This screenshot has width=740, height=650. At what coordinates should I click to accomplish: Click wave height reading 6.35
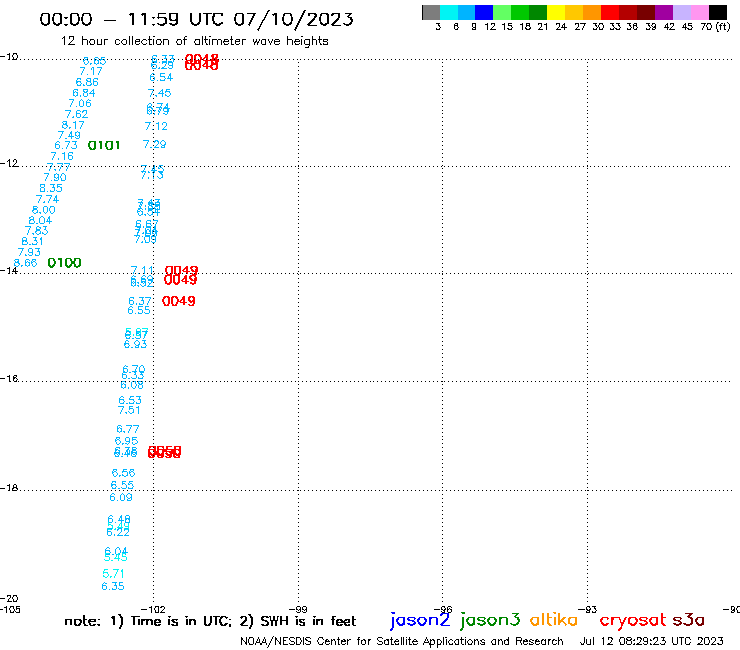(x=113, y=586)
